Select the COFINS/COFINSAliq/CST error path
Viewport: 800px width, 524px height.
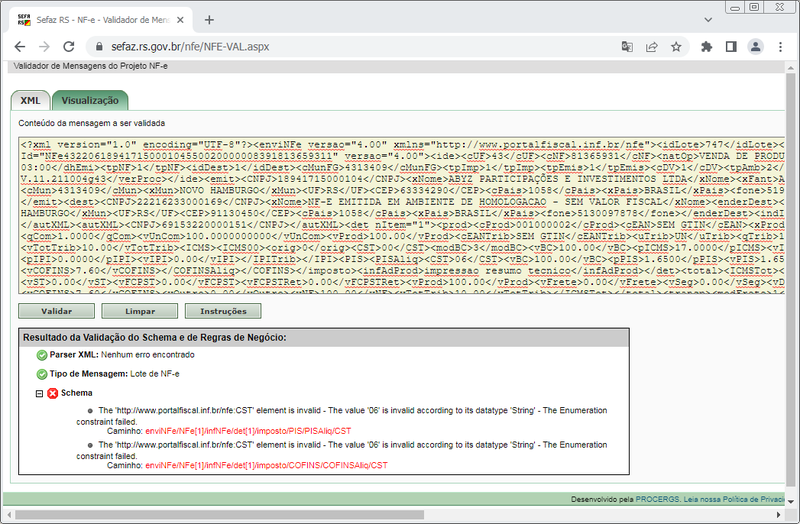point(266,465)
